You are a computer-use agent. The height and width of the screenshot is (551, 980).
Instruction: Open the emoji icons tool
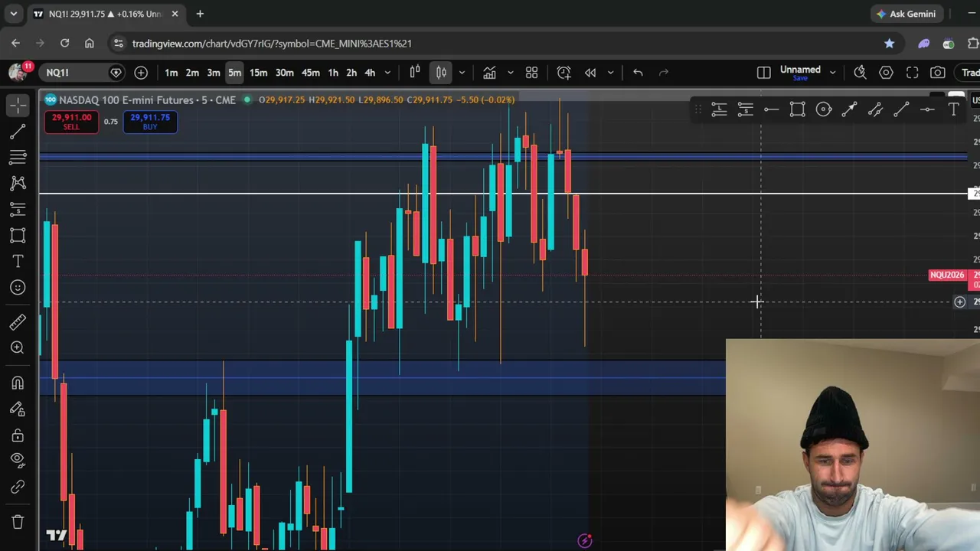click(x=18, y=287)
